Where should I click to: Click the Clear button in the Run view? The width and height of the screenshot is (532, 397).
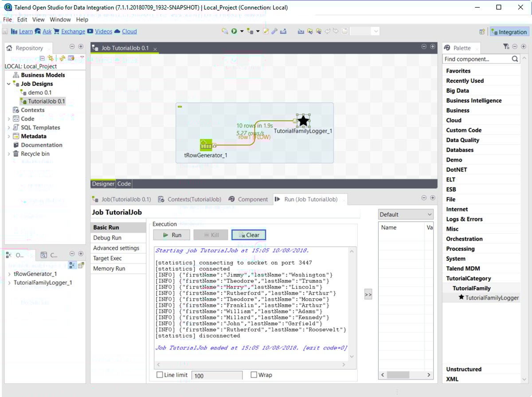coord(248,234)
